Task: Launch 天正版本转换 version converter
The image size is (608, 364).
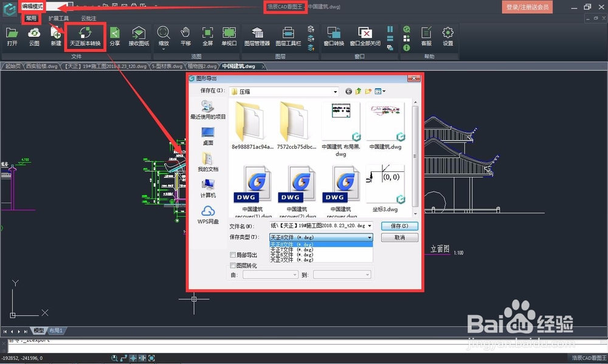Action: coord(85,37)
